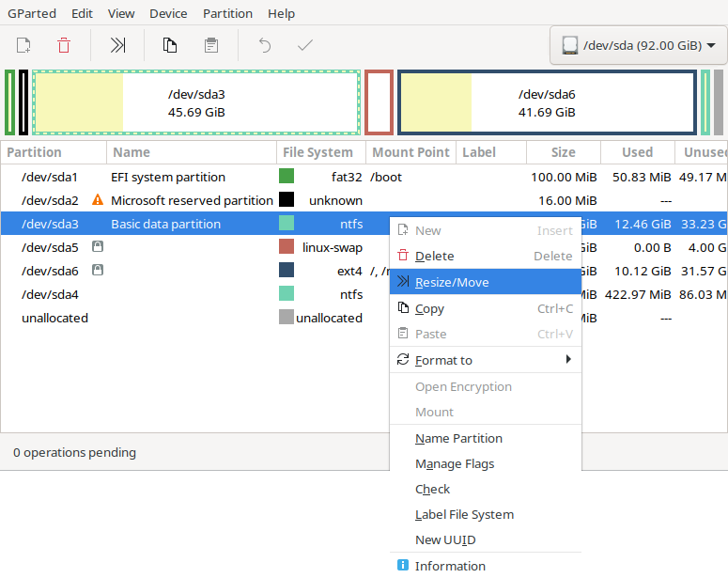Click the red Delete partition toolbar icon
The image size is (728, 578).
pos(64,45)
